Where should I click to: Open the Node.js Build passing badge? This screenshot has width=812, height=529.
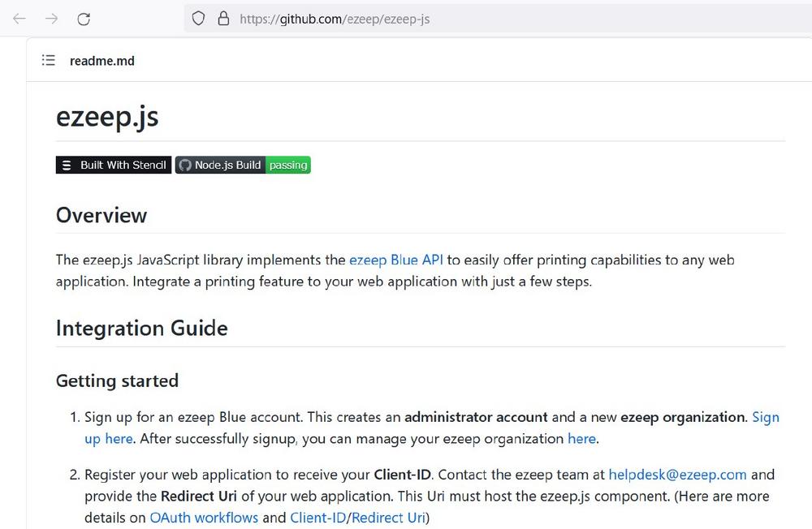(243, 165)
